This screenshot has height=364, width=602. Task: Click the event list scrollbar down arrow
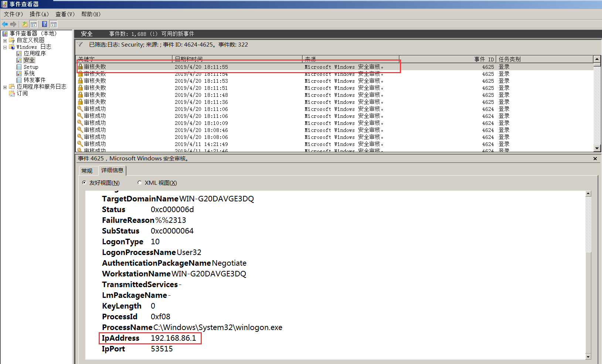pyautogui.click(x=597, y=148)
